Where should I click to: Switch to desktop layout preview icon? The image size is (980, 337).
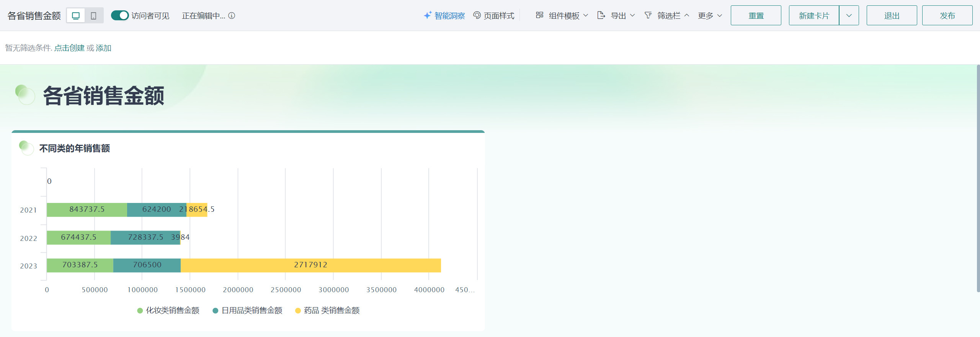[76, 16]
